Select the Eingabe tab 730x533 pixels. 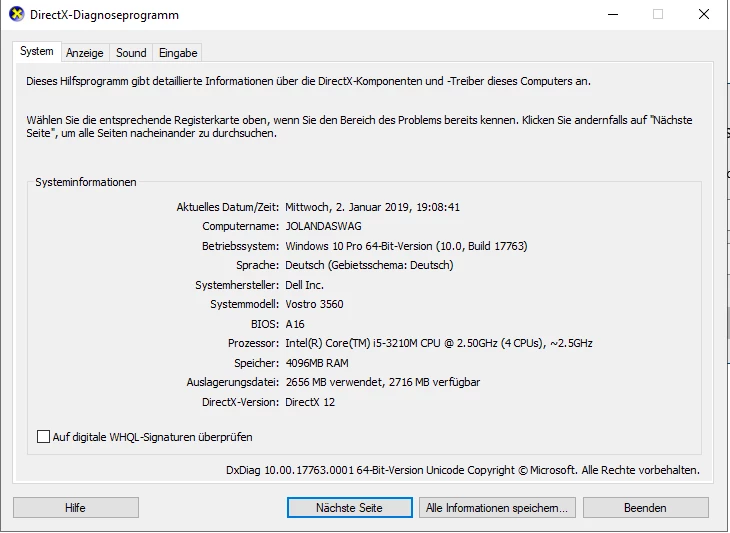point(178,53)
